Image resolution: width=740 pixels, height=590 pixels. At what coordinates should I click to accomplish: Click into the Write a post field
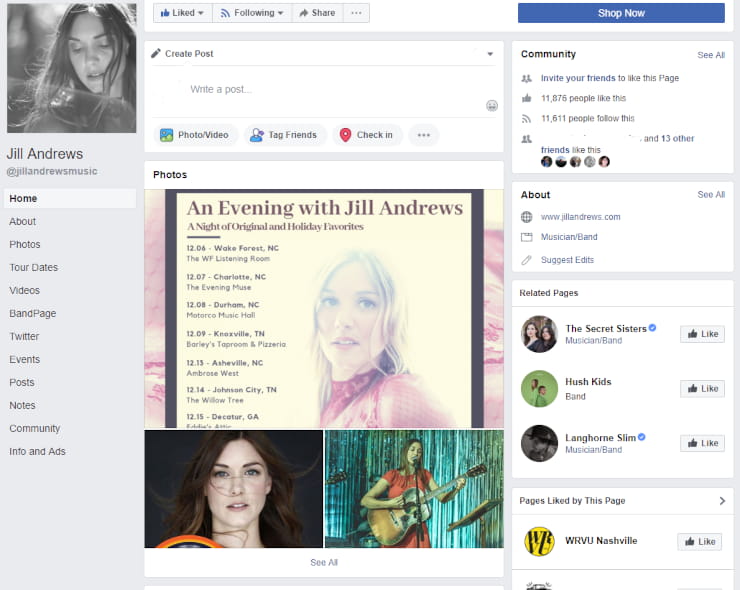[320, 90]
